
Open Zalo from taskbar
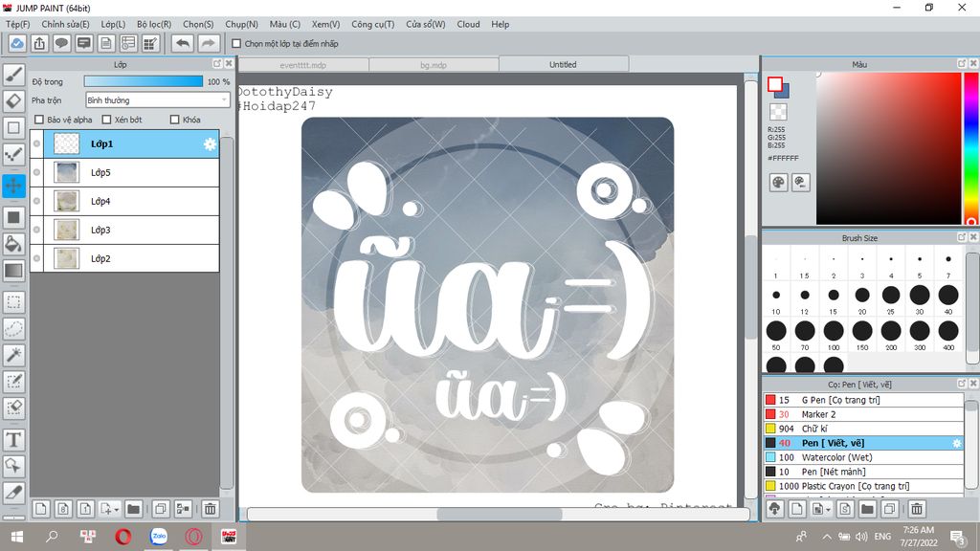(159, 536)
